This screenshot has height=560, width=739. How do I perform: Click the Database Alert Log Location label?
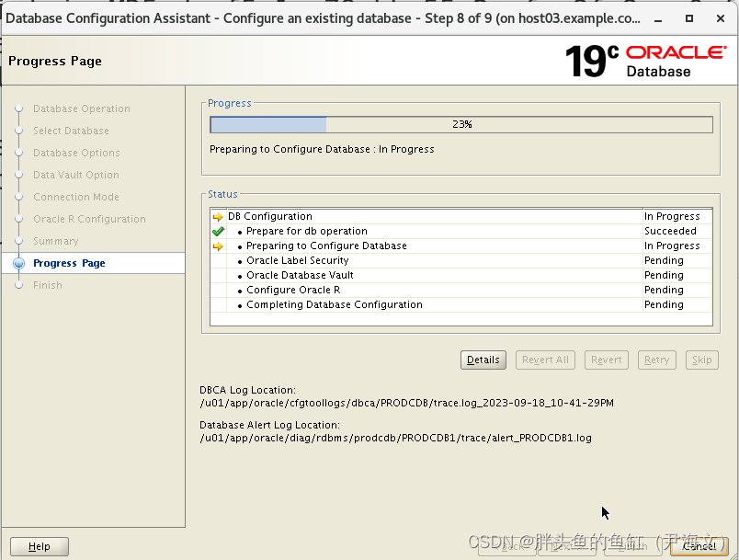click(269, 425)
